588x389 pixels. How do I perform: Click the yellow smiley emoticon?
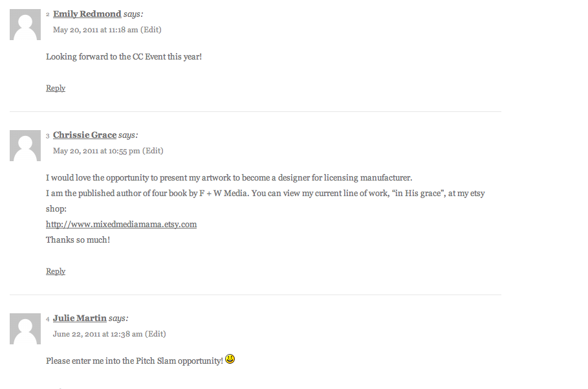230,359
